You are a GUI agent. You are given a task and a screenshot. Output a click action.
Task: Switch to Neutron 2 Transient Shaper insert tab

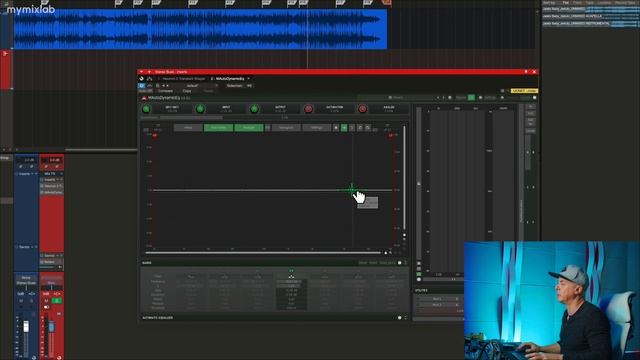coord(184,78)
